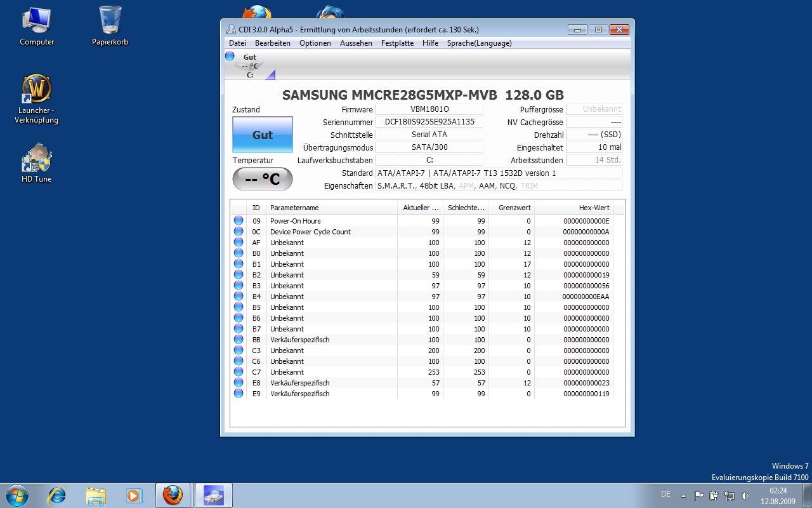Switch to Firefox in the taskbar

[173, 495]
